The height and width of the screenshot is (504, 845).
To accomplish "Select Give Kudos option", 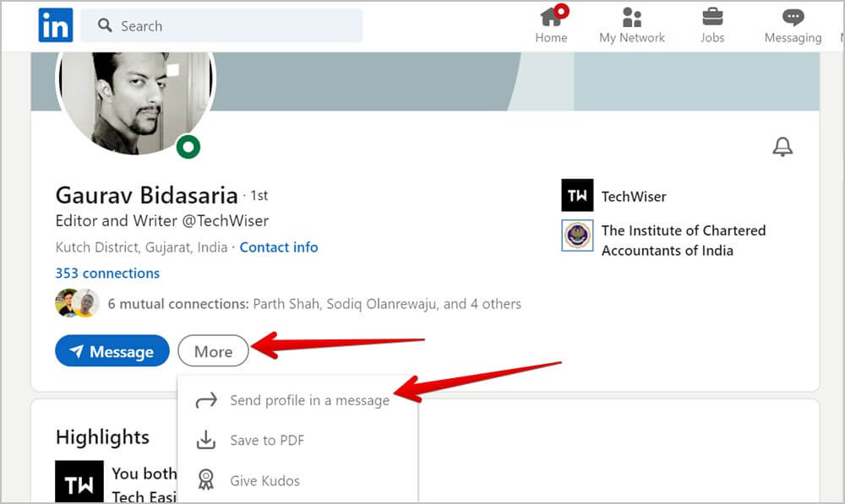I will (x=297, y=480).
